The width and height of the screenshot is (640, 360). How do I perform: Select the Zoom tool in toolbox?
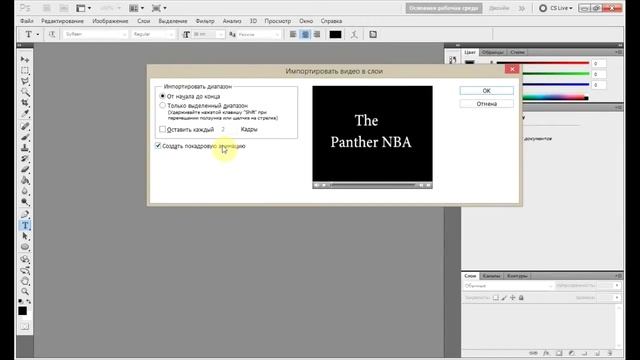pos(25,292)
